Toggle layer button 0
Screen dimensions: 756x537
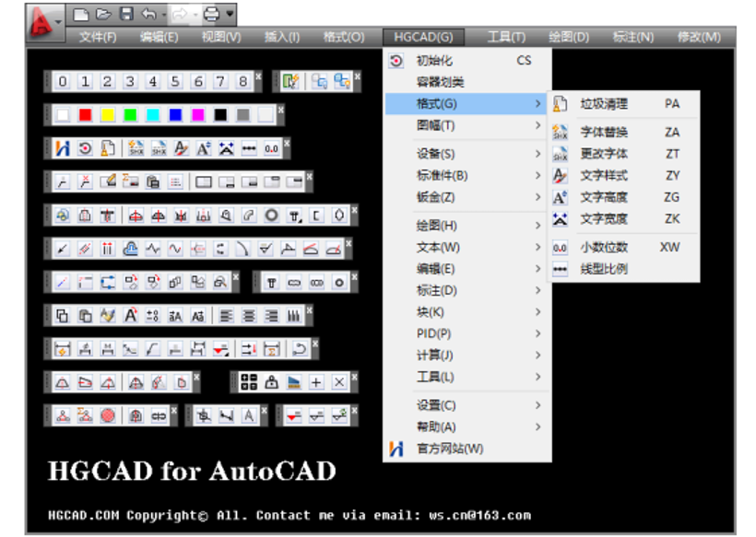(x=62, y=80)
